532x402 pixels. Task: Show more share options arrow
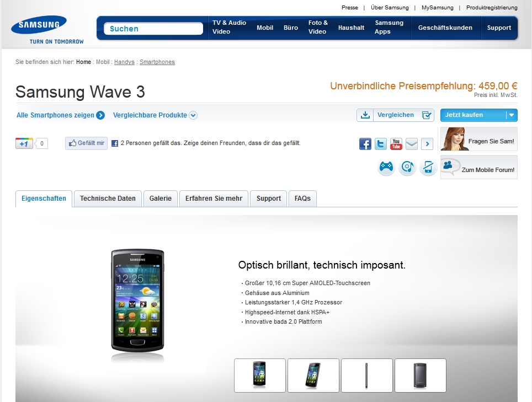pyautogui.click(x=427, y=144)
